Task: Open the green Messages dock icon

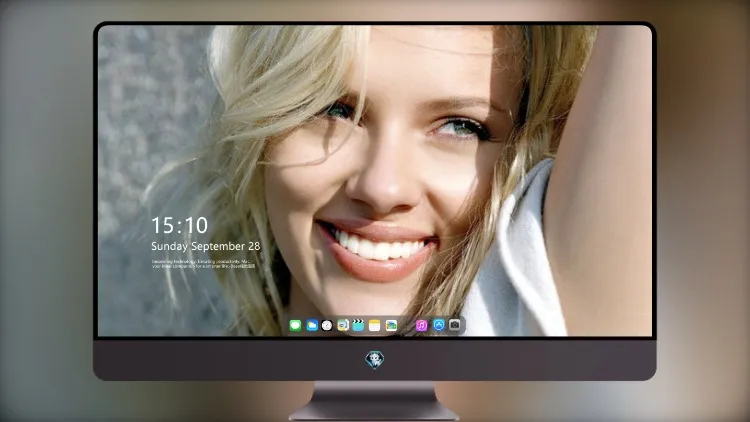Action: pos(295,326)
